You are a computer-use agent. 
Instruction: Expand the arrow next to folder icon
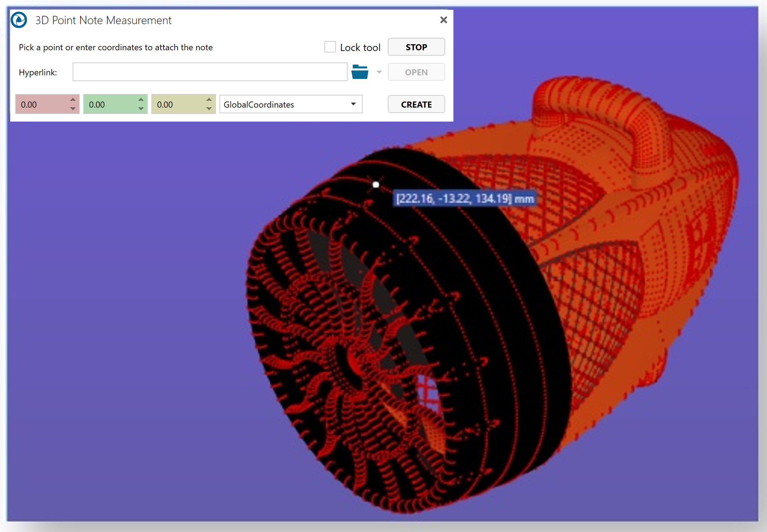pyautogui.click(x=379, y=72)
